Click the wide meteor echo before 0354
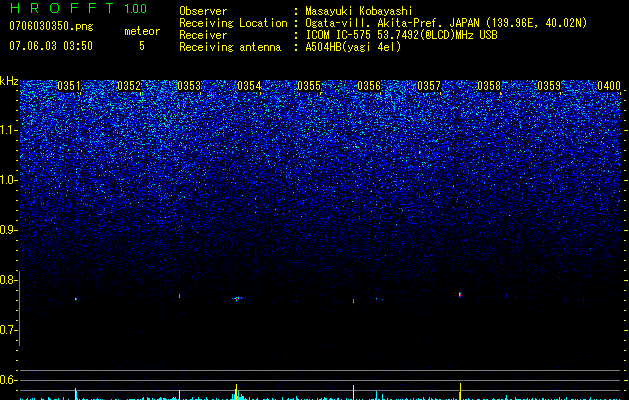The width and height of the screenshot is (629, 400). pyautogui.click(x=237, y=298)
